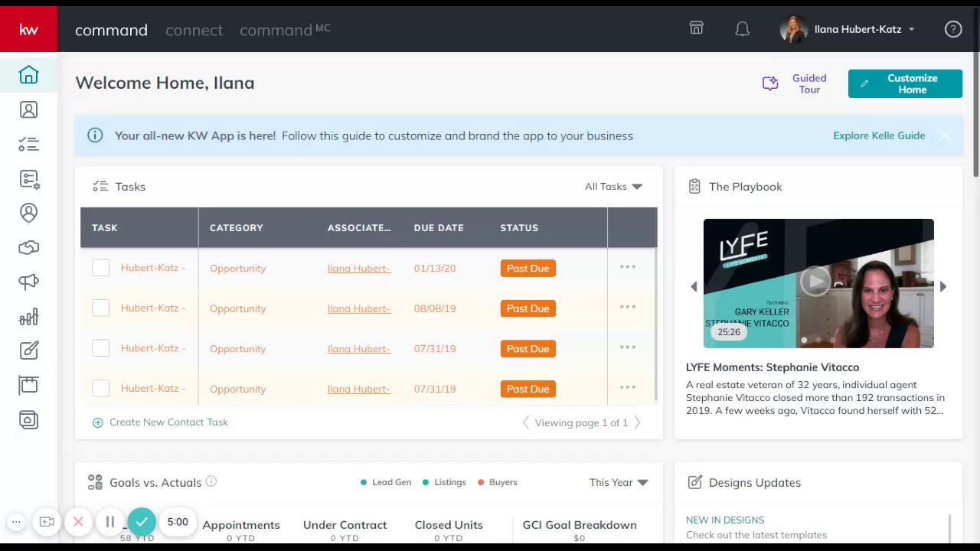Open Contacts from the sidebar
Viewport: 980px width, 551px height.
coord(28,109)
